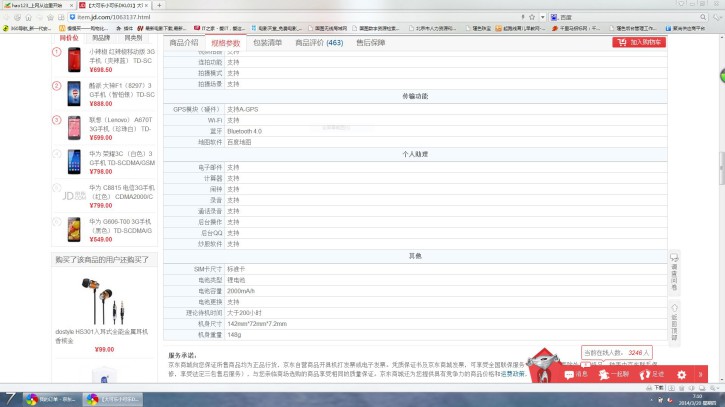This screenshot has width=725, height=407.
Task: Open the 商品介绍 tab
Action: [x=184, y=43]
